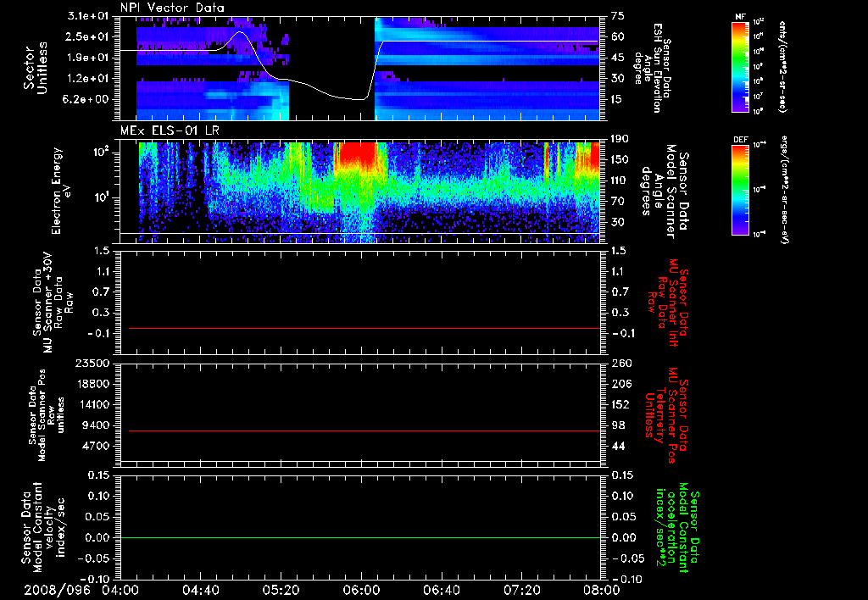
Task: Click the 06:00 time axis label
Action: 361,590
